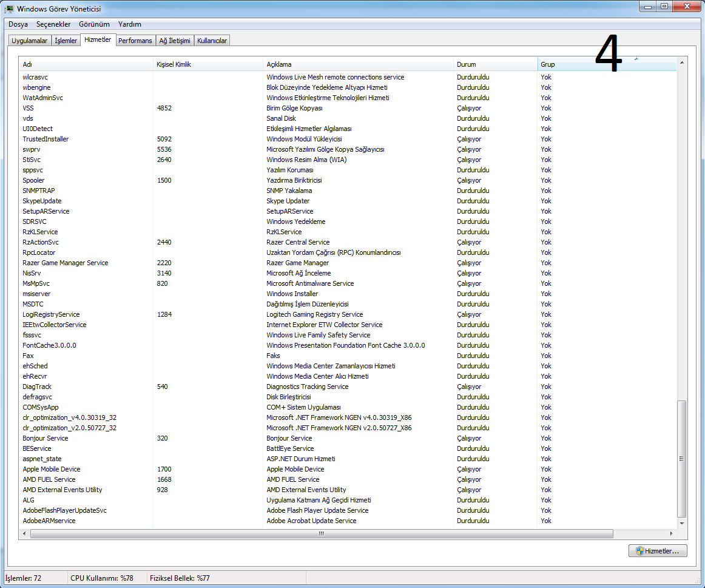Select Razer Game Manager Service name
The image size is (705, 588).
[66, 263]
